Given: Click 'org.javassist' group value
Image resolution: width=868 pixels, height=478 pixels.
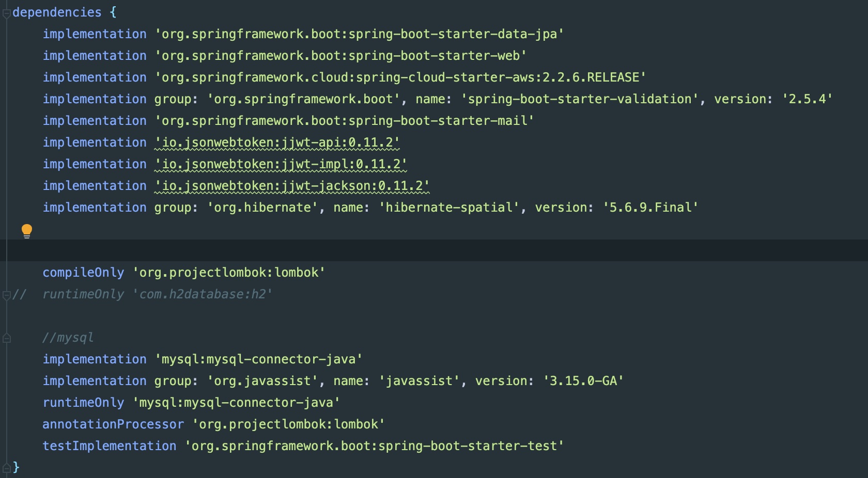Looking at the screenshot, I should [262, 381].
